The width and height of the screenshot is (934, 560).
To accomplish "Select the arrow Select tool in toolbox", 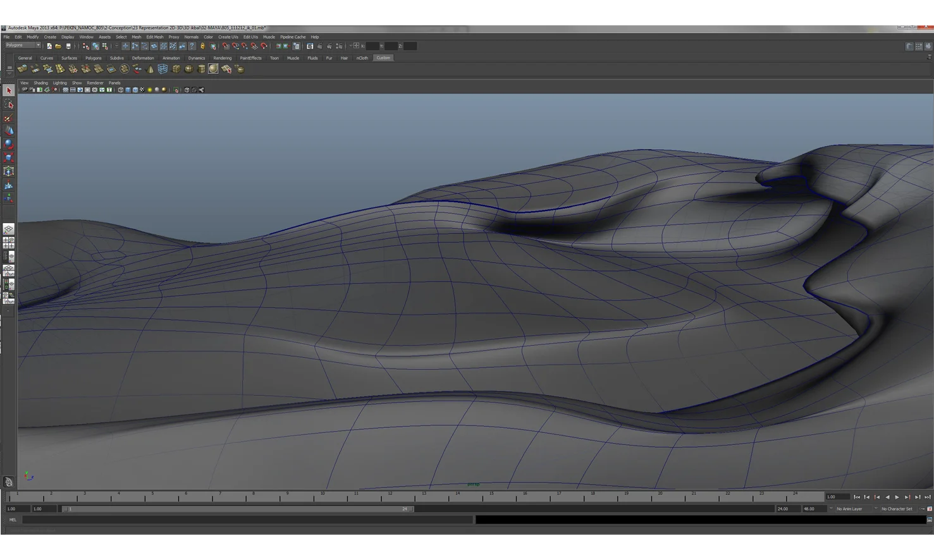I will click(x=9, y=91).
